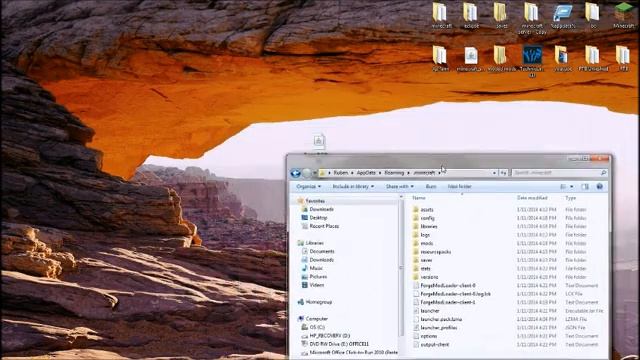Click the Burn toolbar button
This screenshot has width=640, height=360.
[x=431, y=187]
